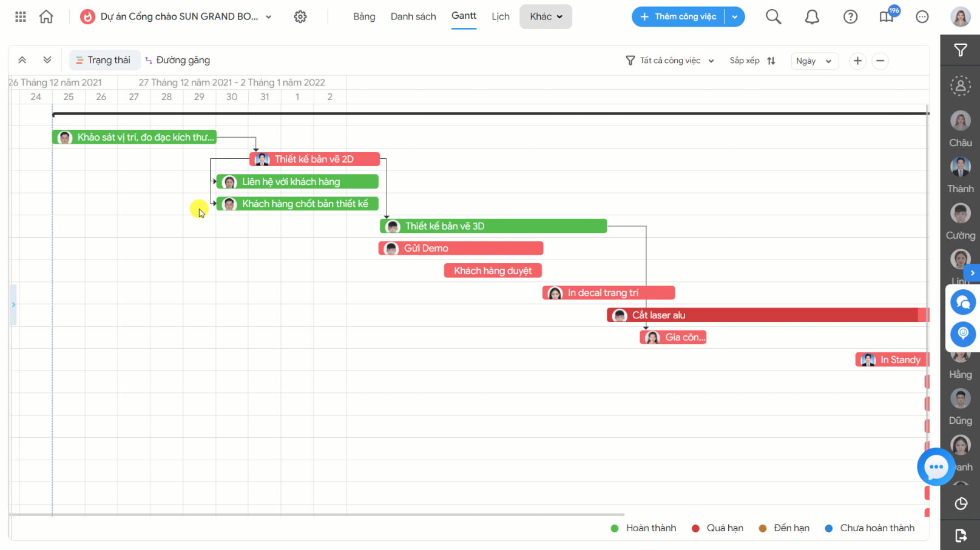The width and height of the screenshot is (980, 550).
Task: Open filter panel in right sidebar
Action: tap(961, 50)
